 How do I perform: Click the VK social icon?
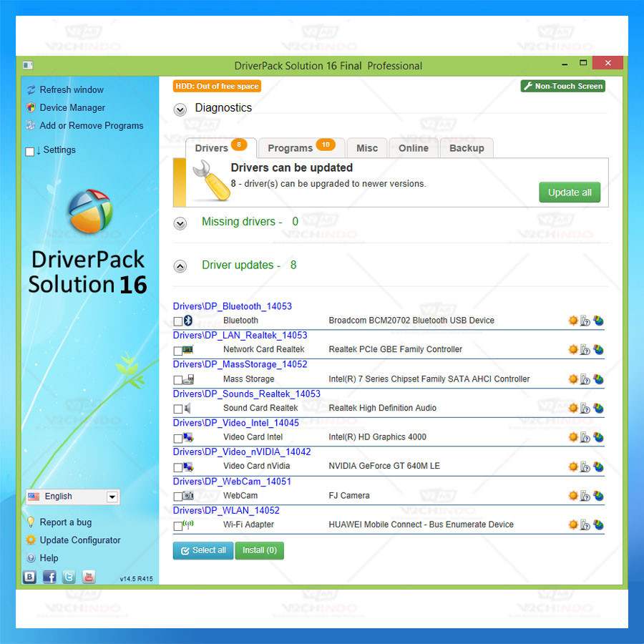30,577
